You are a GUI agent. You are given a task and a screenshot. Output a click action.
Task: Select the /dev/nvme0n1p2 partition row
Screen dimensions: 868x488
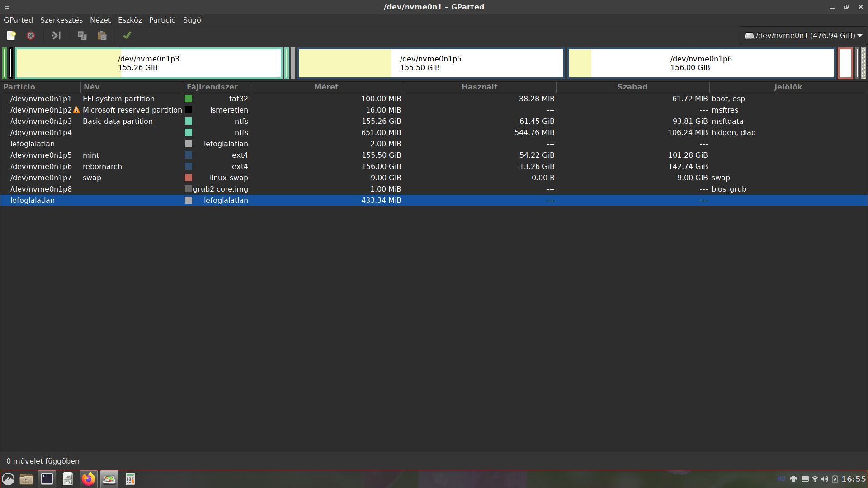coord(434,110)
